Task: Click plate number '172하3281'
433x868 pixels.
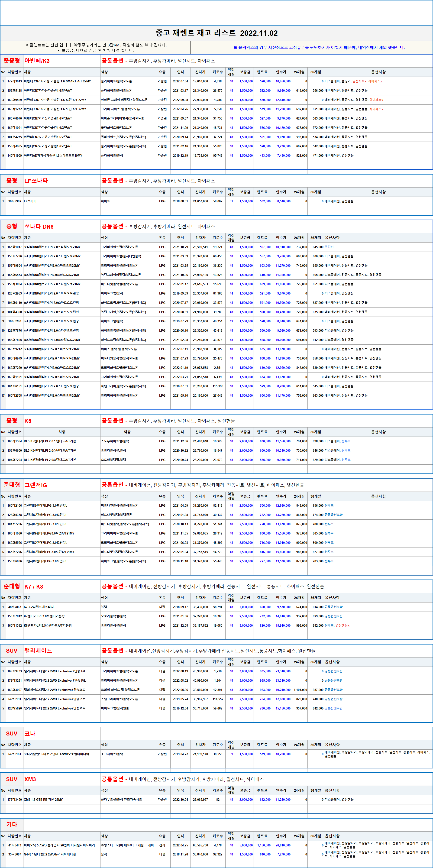Action: (14, 681)
